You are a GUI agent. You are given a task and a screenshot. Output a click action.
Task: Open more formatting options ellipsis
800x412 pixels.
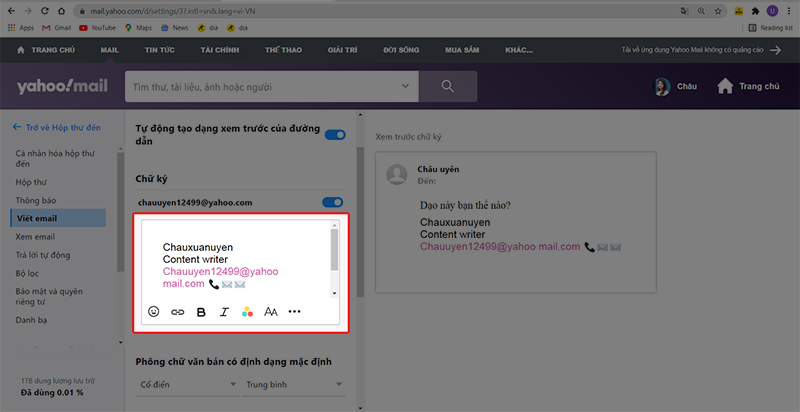(x=294, y=312)
